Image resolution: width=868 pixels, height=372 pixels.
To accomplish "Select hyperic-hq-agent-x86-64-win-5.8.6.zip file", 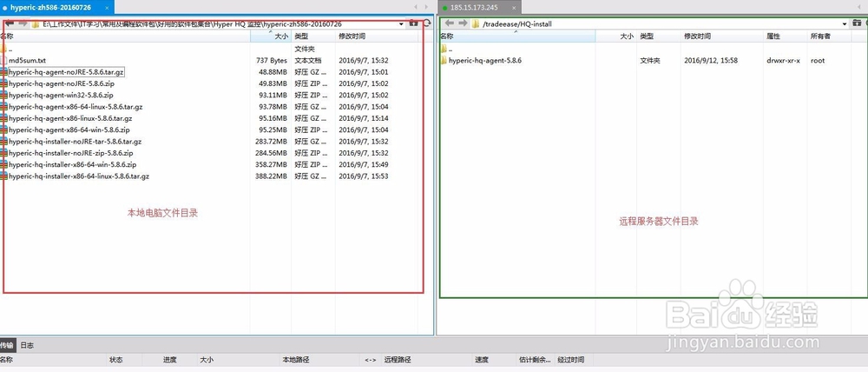I will (x=69, y=130).
